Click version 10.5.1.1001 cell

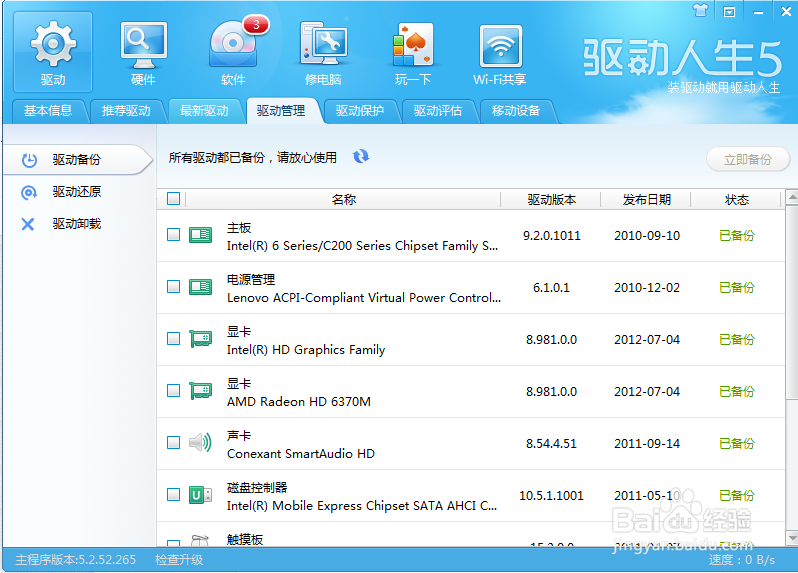tap(551, 496)
